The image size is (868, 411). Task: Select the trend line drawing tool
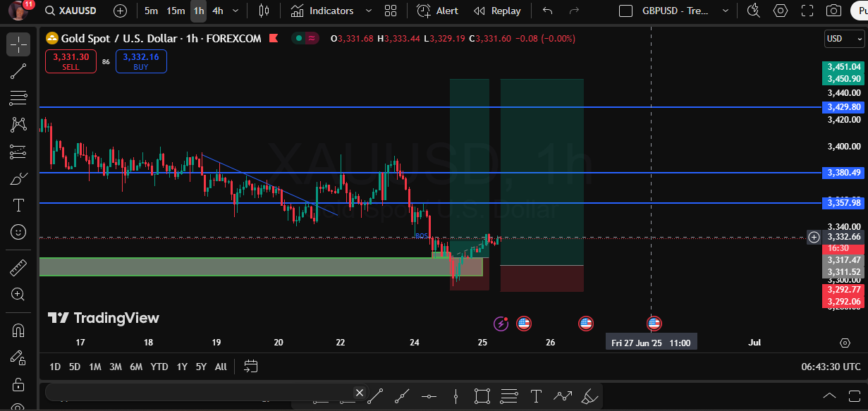pos(18,70)
